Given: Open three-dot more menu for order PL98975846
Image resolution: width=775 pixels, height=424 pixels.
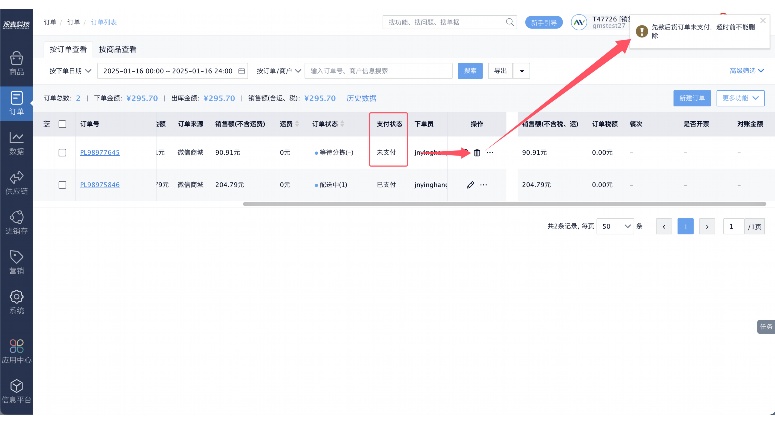Looking at the screenshot, I should tap(483, 185).
